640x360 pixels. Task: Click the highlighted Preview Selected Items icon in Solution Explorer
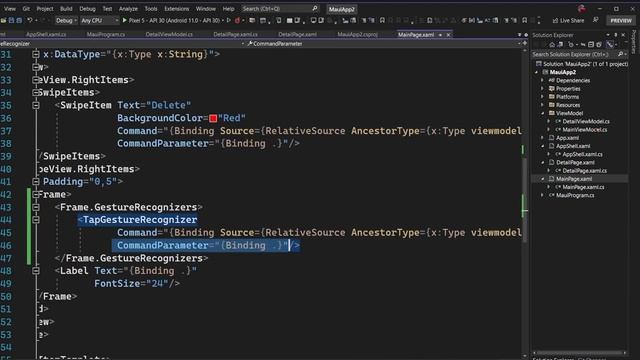(x=609, y=44)
